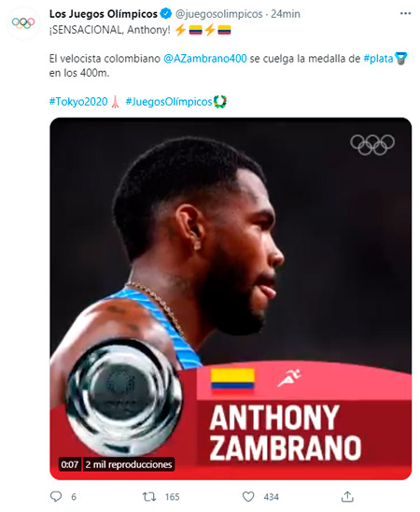Click the 2 mil reproducciones view count

coord(129,464)
